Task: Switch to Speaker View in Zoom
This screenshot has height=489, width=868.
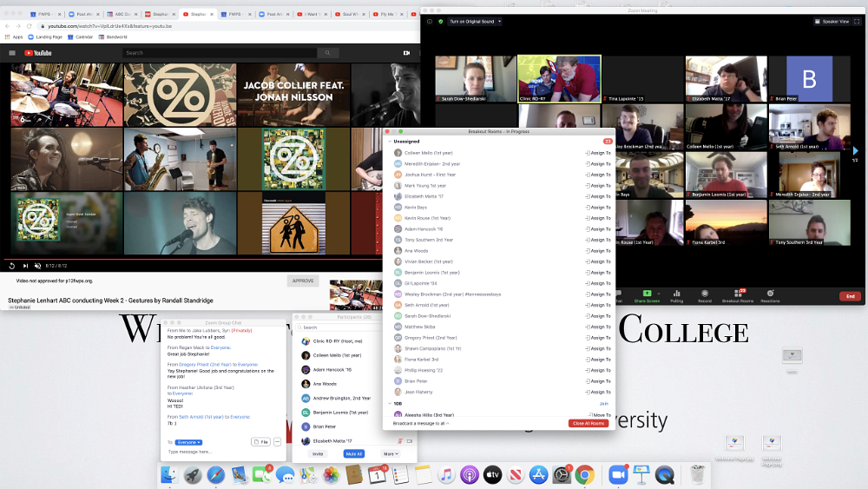Action: [x=832, y=22]
